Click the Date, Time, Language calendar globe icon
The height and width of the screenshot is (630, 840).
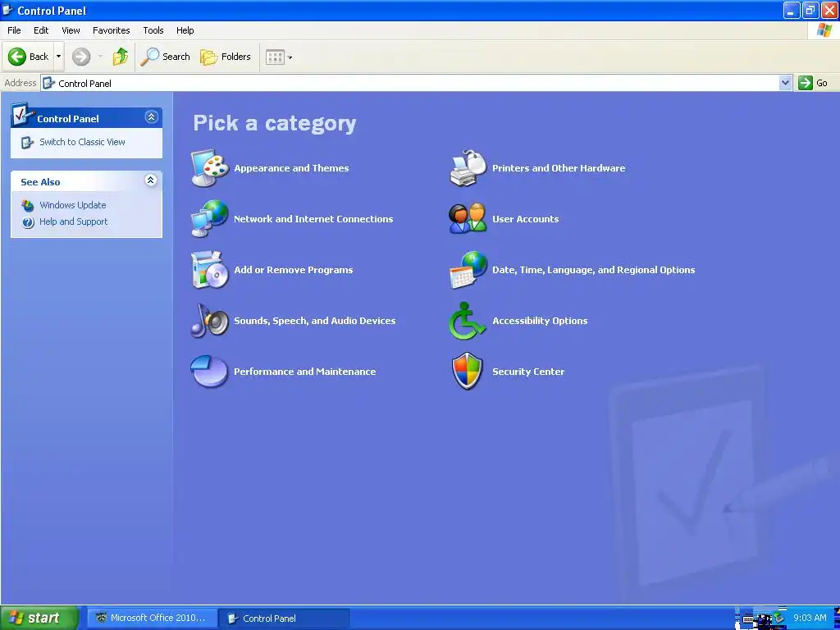pyautogui.click(x=468, y=269)
